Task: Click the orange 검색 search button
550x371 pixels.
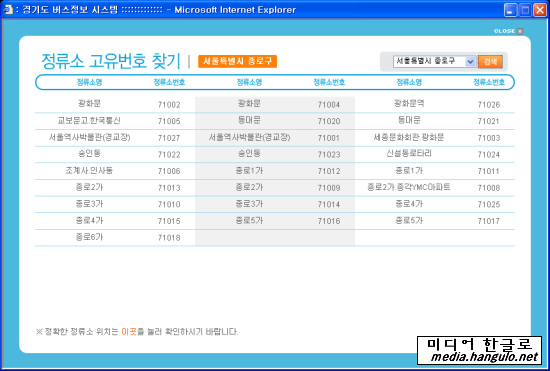Action: point(490,62)
